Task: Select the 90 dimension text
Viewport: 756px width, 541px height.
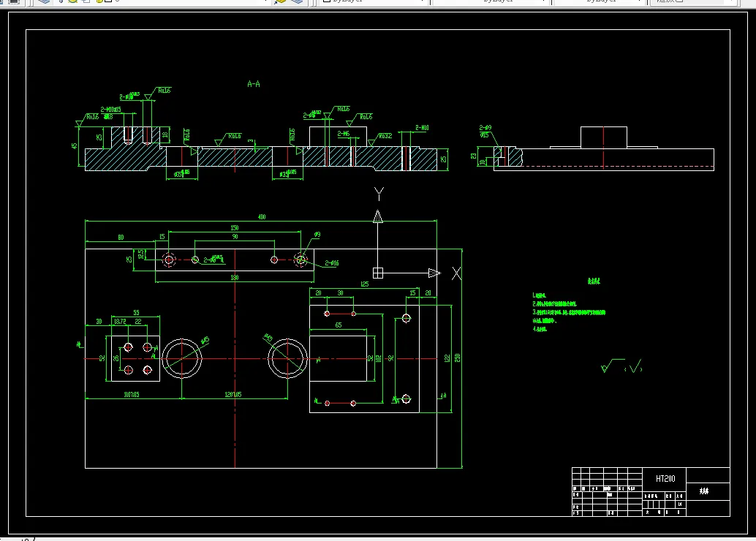Action: tap(235, 237)
